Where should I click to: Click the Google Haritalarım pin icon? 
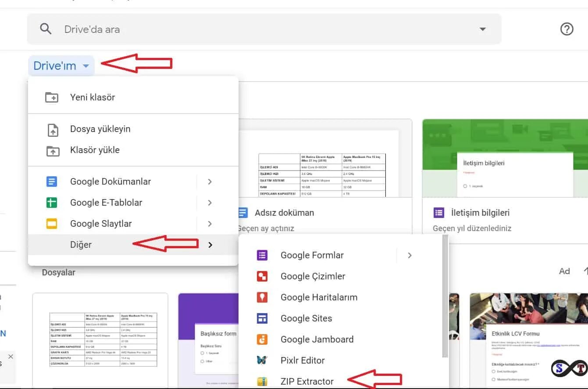click(262, 297)
